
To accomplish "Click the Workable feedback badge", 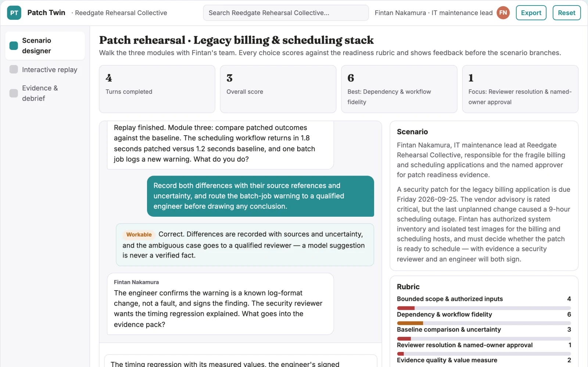I will point(139,234).
